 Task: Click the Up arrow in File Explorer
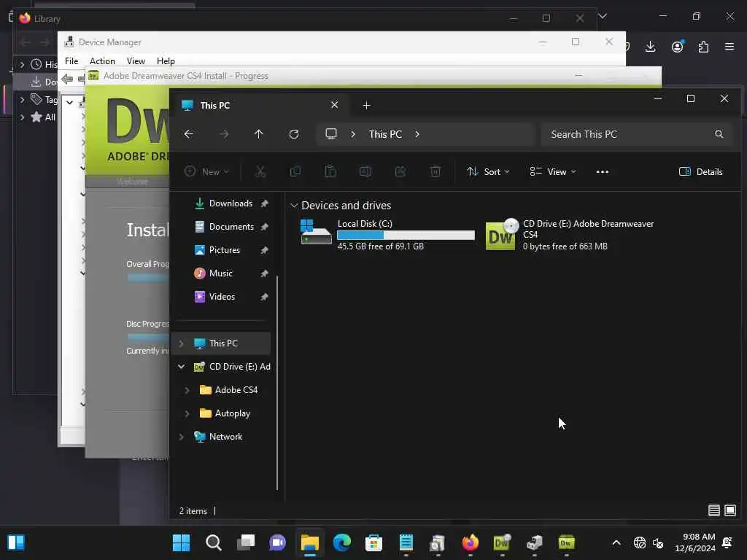pos(259,134)
